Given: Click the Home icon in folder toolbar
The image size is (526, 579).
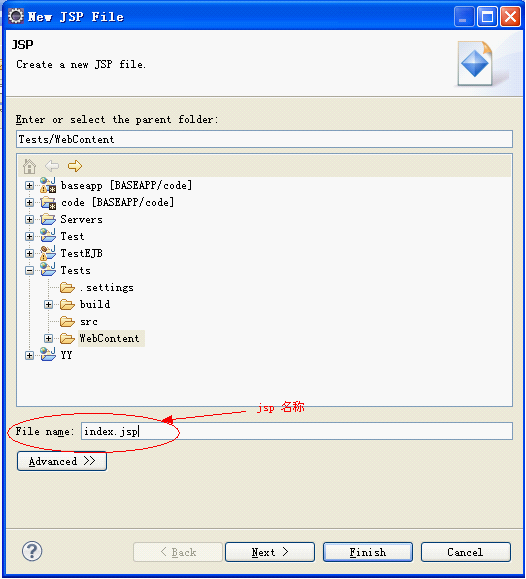Looking at the screenshot, I should (29, 166).
